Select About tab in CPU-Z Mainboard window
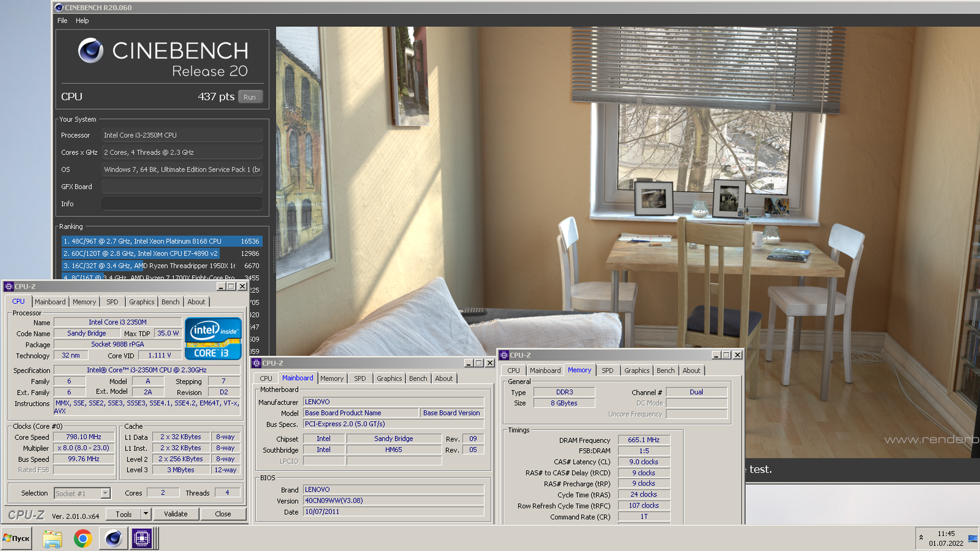Image resolution: width=980 pixels, height=551 pixels. 444,378
